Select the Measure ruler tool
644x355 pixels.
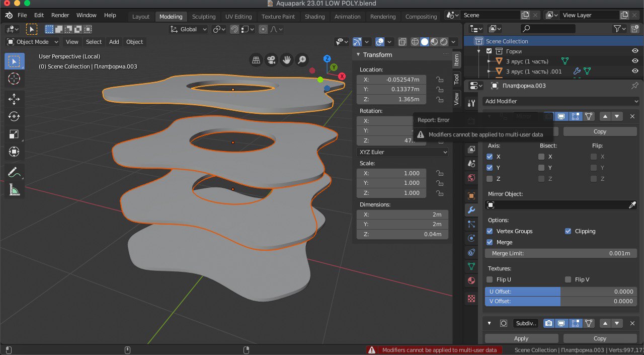pos(14,190)
